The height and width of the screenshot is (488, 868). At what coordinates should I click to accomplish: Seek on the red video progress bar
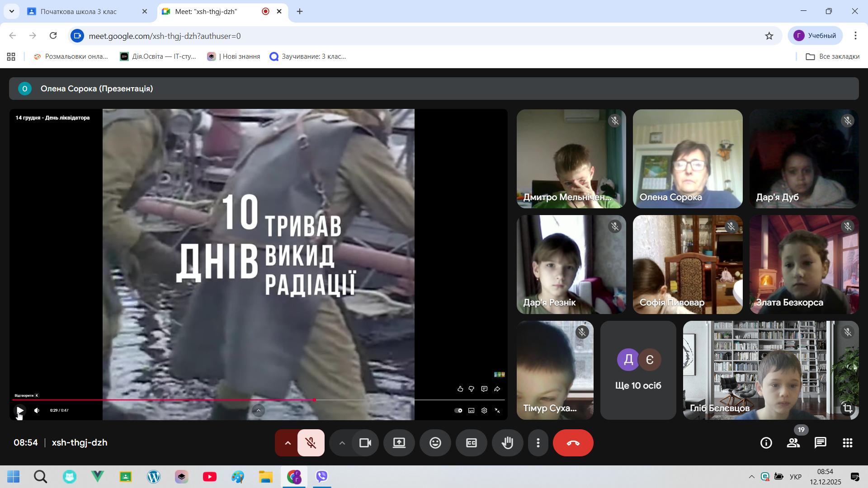[x=181, y=400]
